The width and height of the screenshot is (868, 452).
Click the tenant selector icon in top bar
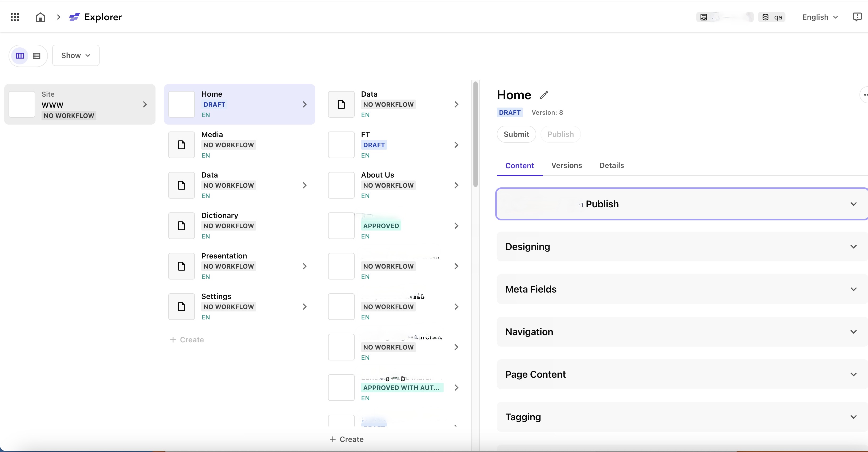click(703, 17)
